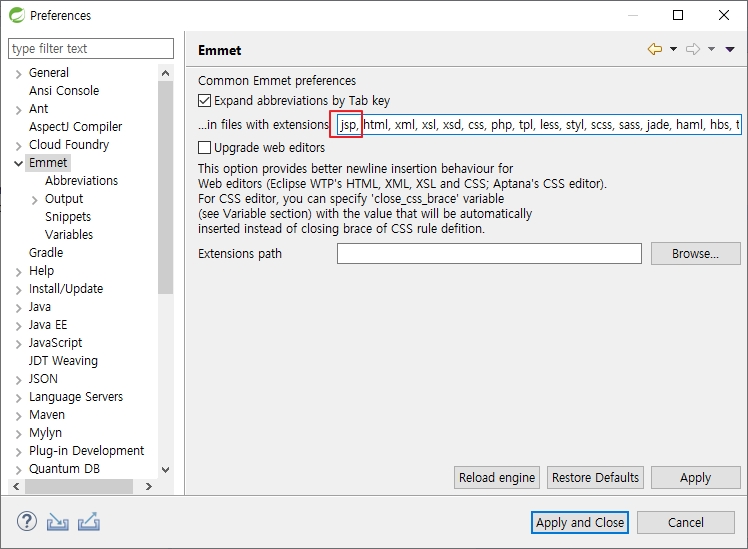Click tree horizontal scrollbar right arrow
The image size is (748, 549).
(149, 486)
